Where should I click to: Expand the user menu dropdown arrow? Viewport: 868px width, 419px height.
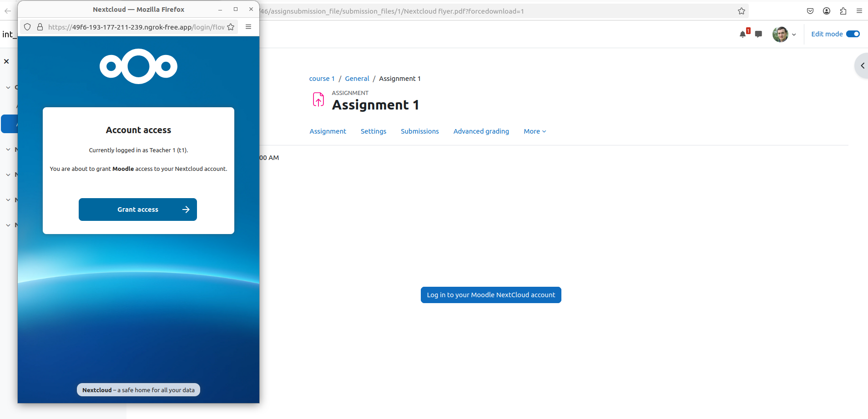pyautogui.click(x=794, y=35)
